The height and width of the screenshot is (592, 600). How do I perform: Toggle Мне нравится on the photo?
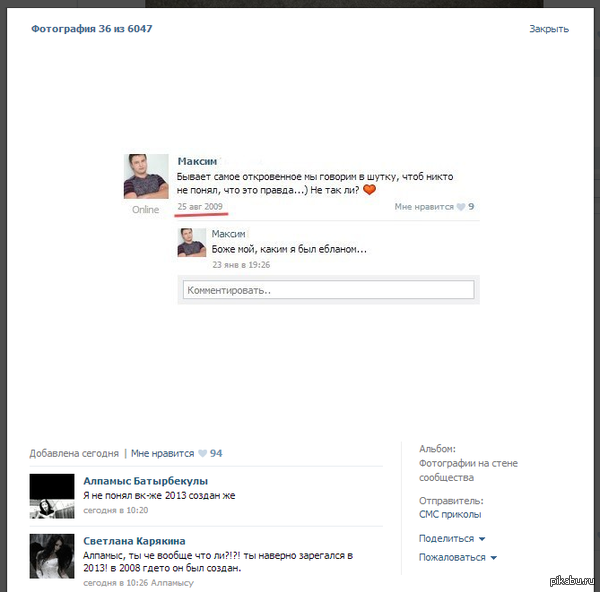pyautogui.click(x=162, y=453)
